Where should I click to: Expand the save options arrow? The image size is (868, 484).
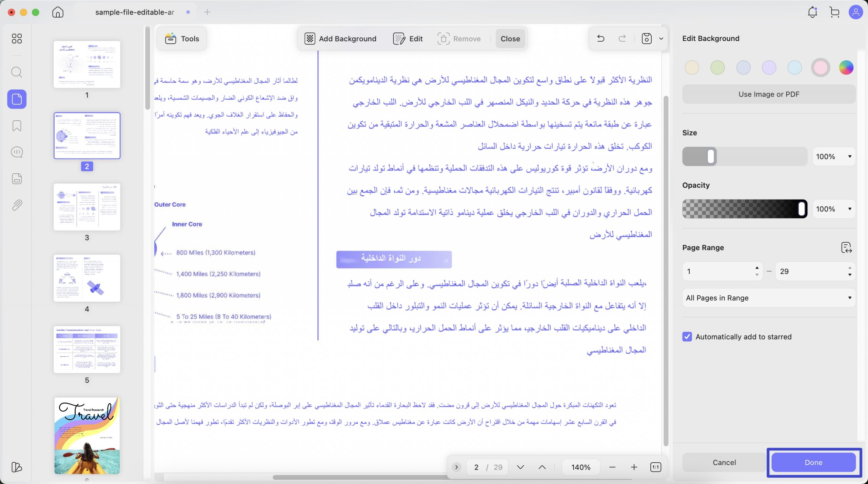pos(661,39)
